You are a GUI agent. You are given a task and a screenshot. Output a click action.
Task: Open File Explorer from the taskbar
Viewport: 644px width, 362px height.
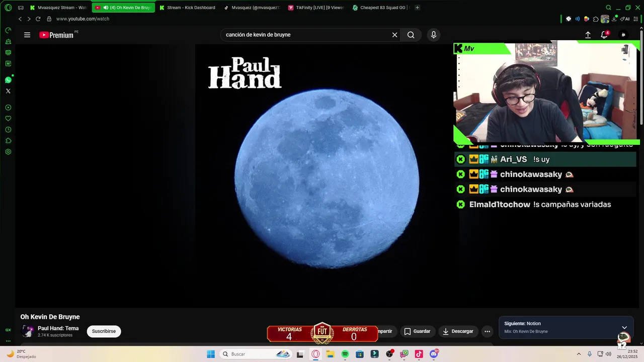click(330, 354)
